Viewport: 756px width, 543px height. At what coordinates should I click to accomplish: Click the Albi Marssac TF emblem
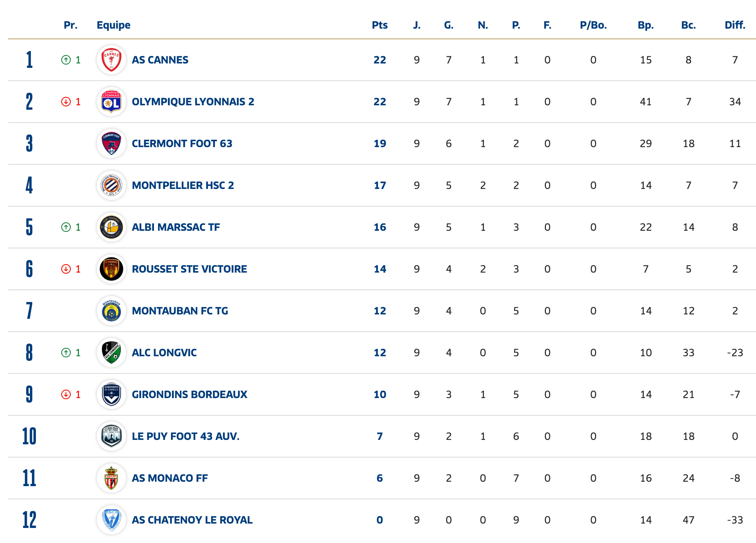pyautogui.click(x=111, y=227)
